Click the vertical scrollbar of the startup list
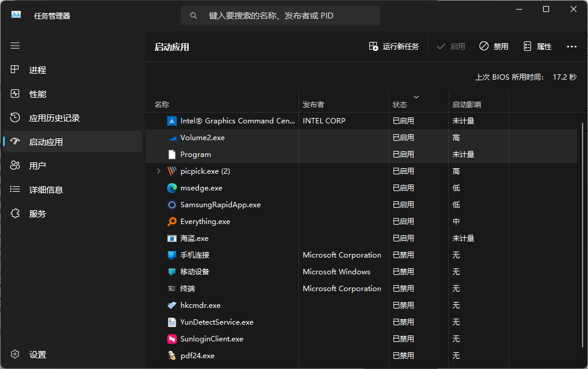Screen dimensions: 588x369 point(583,236)
